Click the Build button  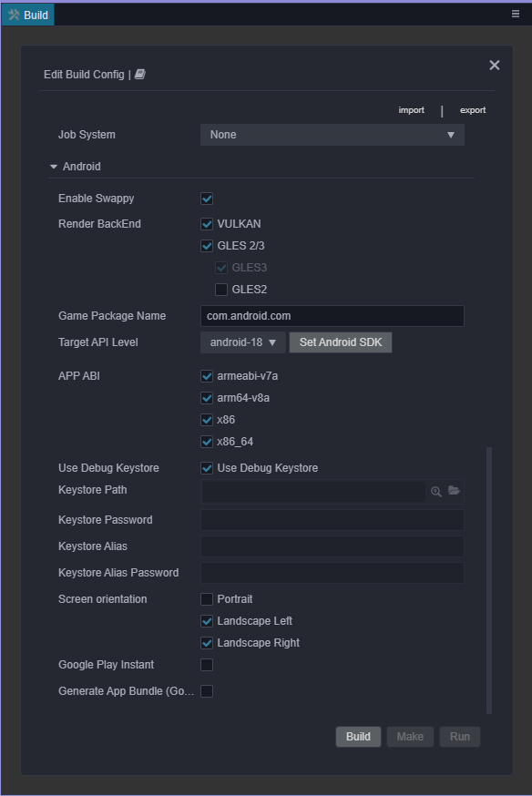[358, 736]
